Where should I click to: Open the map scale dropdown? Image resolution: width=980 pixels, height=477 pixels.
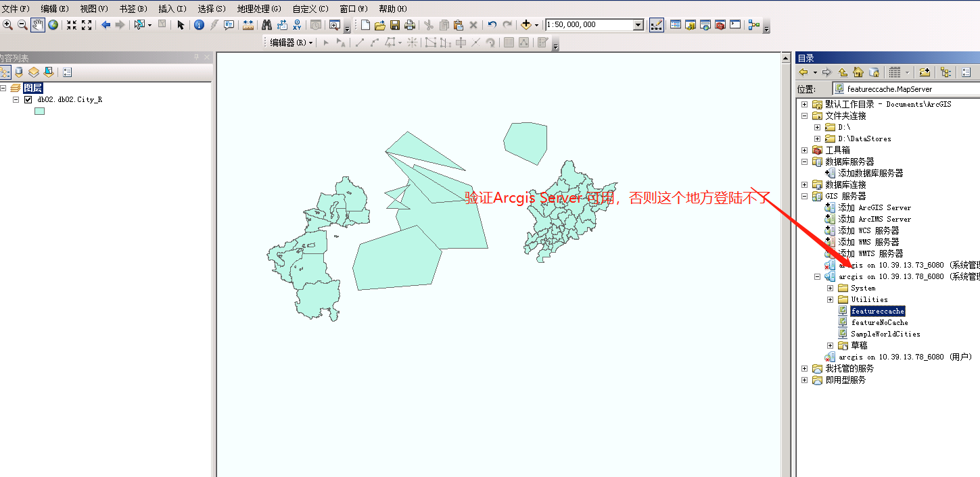tap(636, 25)
